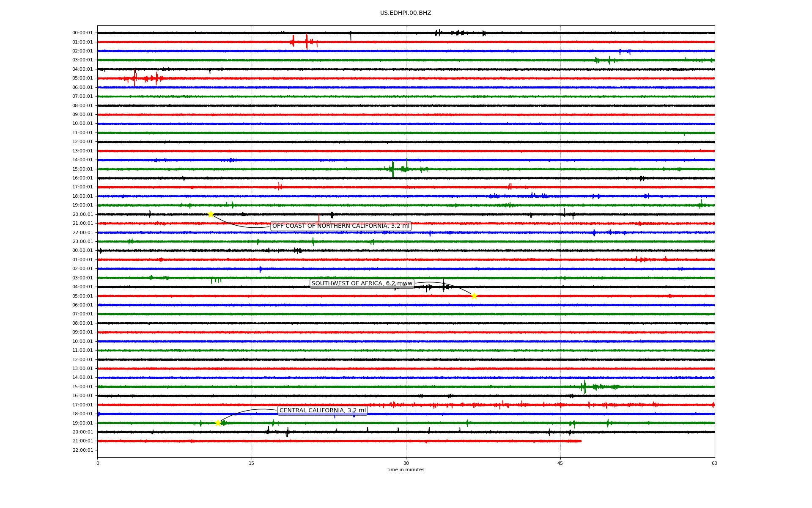Click the 0 tick label on the time axis

click(98, 463)
